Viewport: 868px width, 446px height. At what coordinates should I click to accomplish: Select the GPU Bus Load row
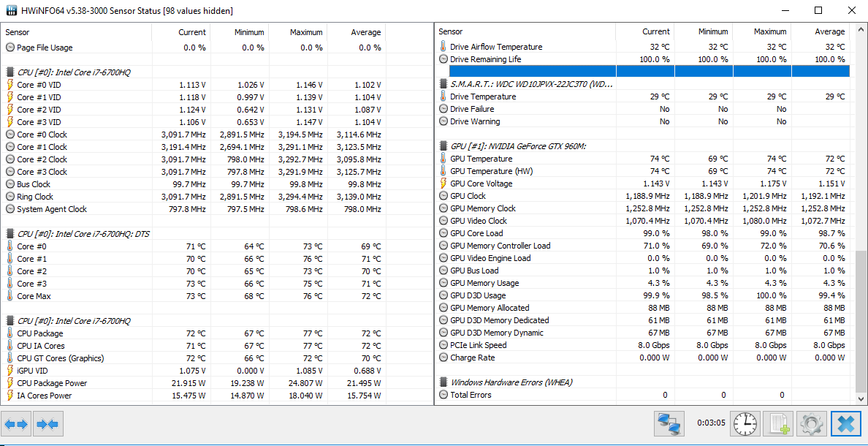[x=643, y=271]
